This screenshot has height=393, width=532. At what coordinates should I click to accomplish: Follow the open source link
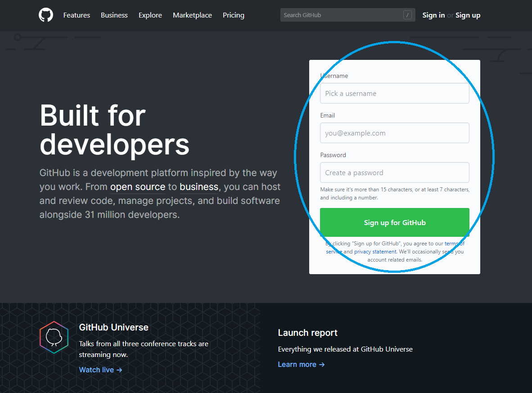[138, 187]
